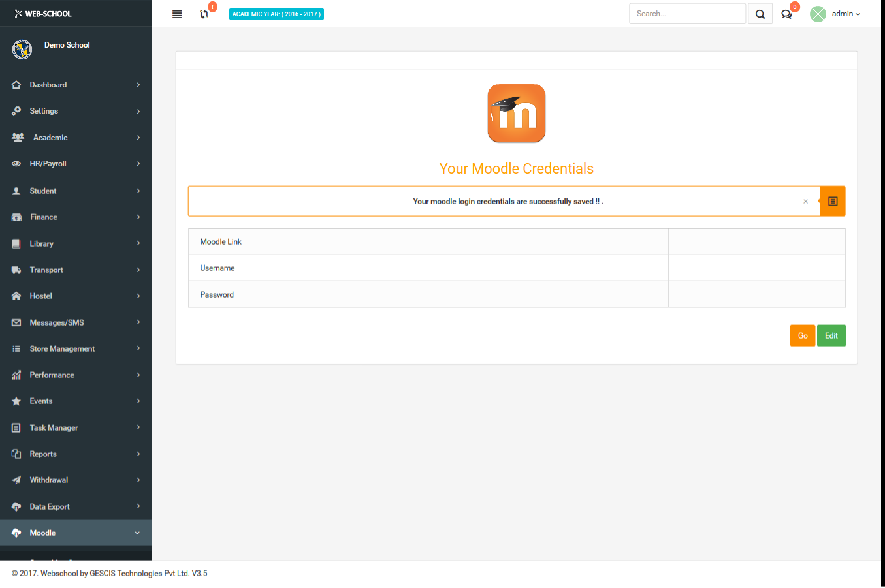Expand the Library menu chevron
Screen dimensions: 885x588
pyautogui.click(x=138, y=243)
